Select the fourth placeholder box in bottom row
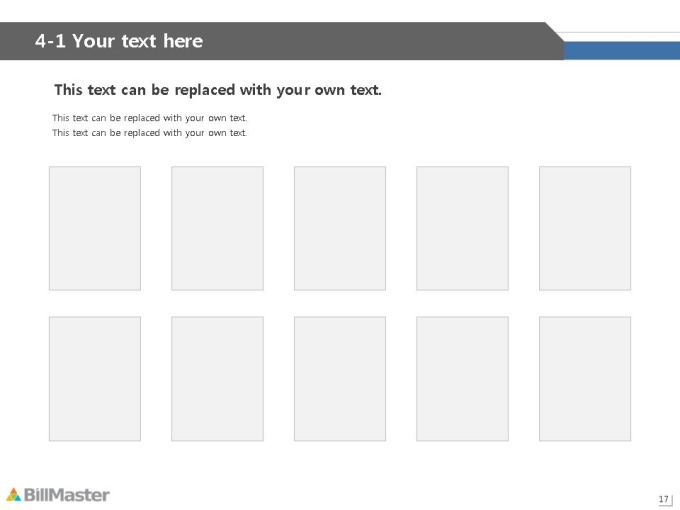 tap(462, 379)
